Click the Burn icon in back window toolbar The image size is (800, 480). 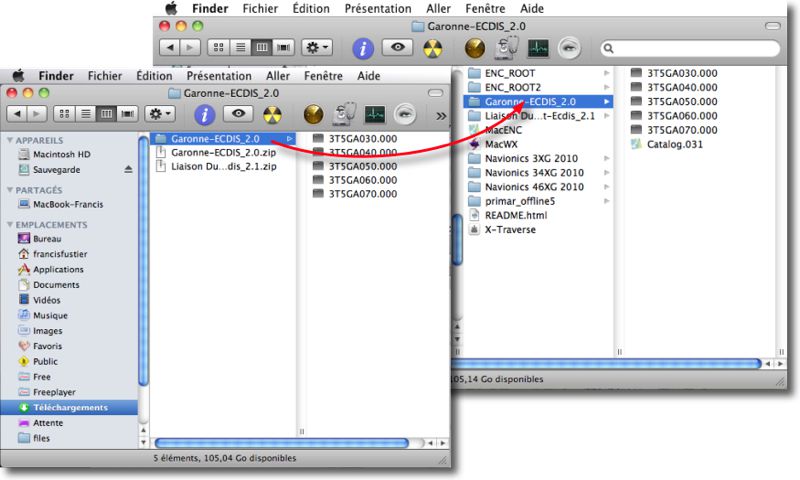coord(433,49)
